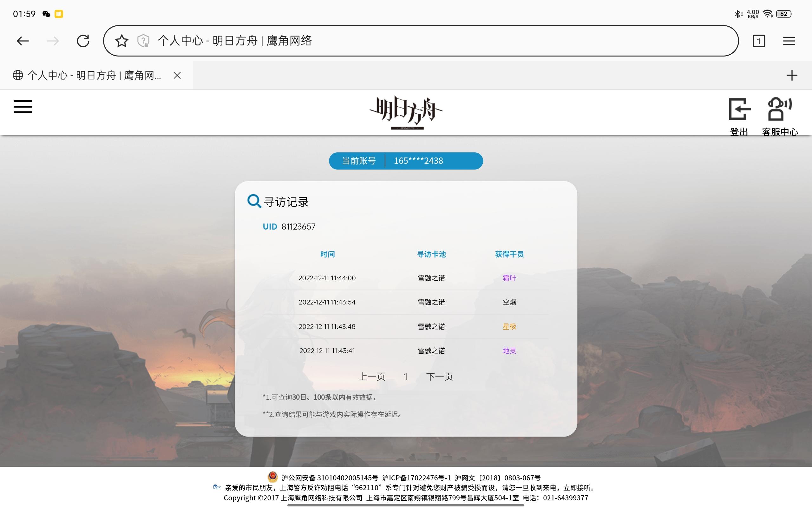
Task: Go to previous page via 上一页
Action: pyautogui.click(x=372, y=377)
